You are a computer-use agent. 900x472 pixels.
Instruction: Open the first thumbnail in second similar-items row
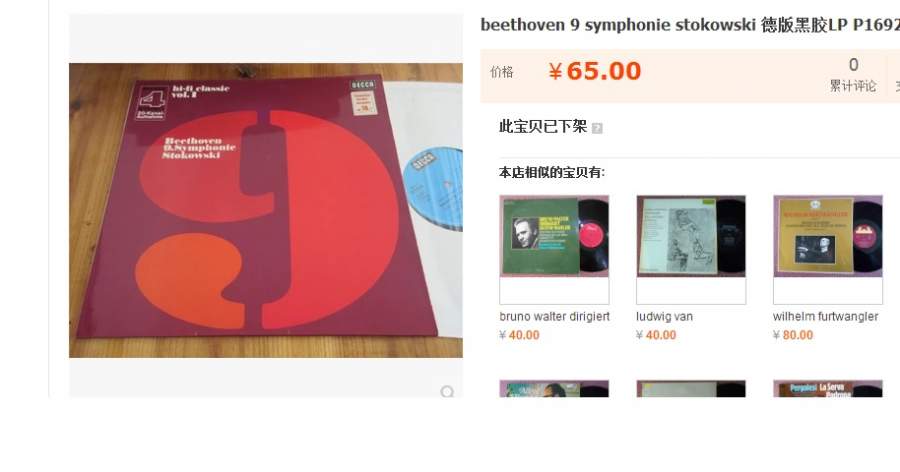click(554, 389)
